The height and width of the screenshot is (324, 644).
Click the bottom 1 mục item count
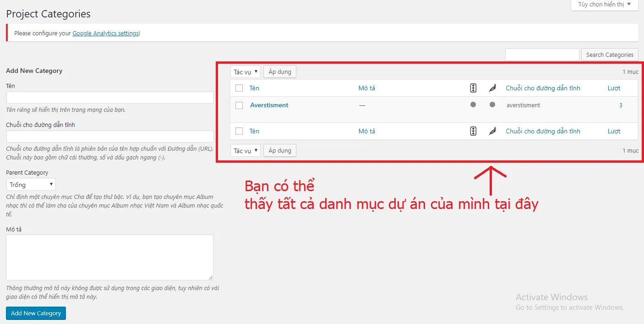(630, 150)
